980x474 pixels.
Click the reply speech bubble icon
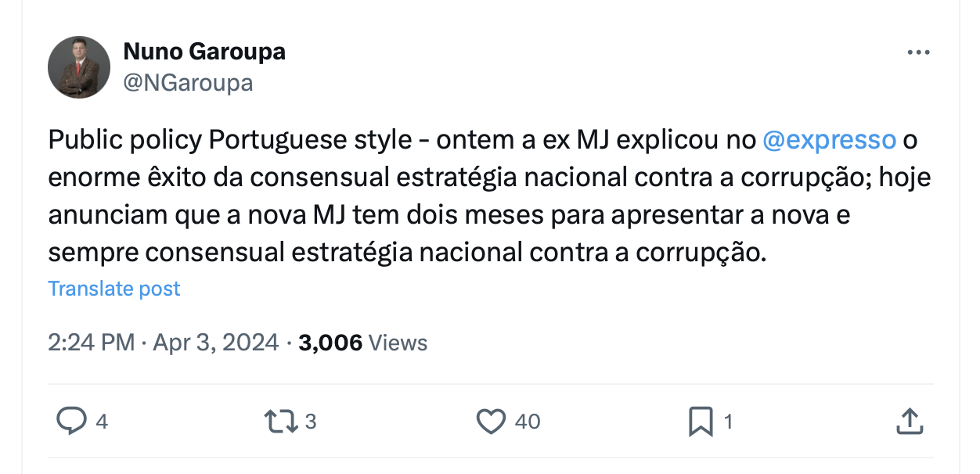click(x=71, y=422)
